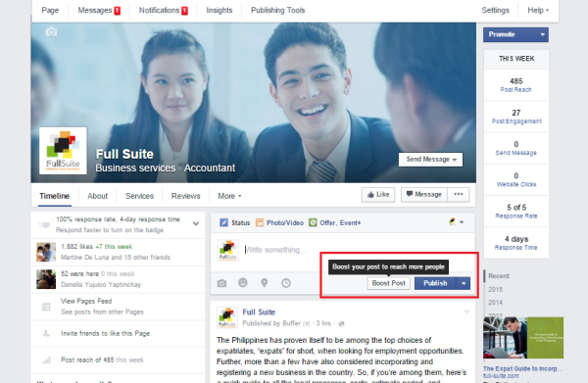Click the likes row profile thumbnail

tap(46, 252)
